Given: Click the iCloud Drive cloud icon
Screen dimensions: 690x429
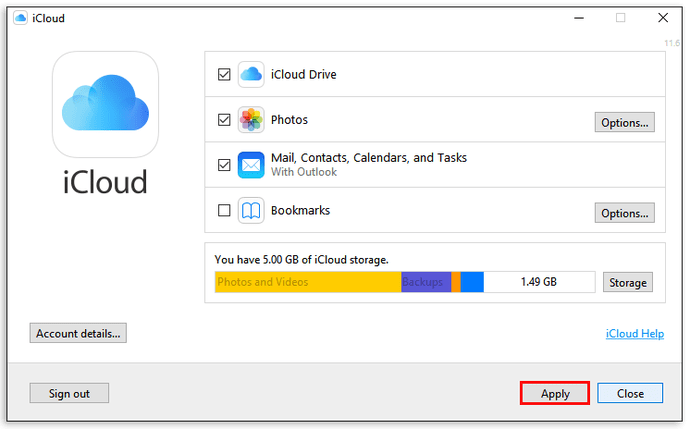Looking at the screenshot, I should (x=251, y=74).
